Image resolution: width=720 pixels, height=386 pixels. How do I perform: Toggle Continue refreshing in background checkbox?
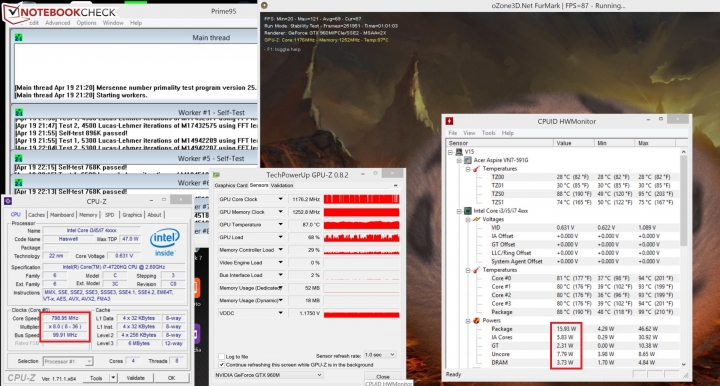(221, 364)
